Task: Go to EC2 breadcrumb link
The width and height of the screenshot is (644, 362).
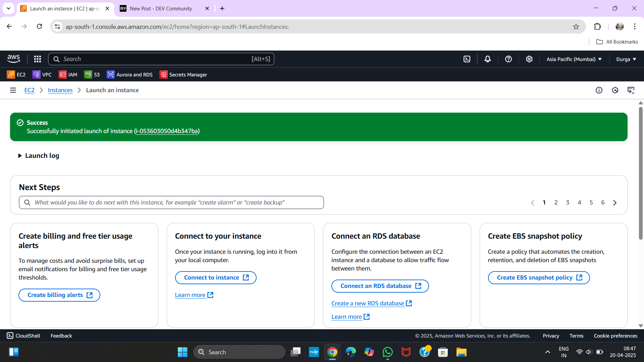Action: point(29,90)
